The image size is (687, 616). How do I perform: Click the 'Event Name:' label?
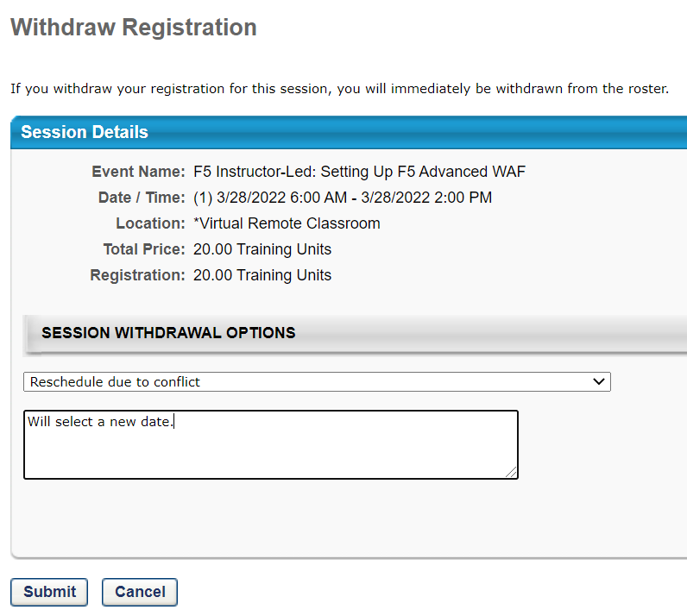coord(138,172)
